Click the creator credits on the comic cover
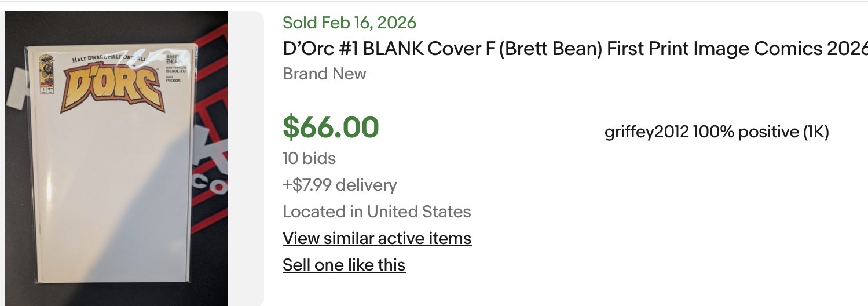Image resolution: width=868 pixels, height=306 pixels. [174, 71]
